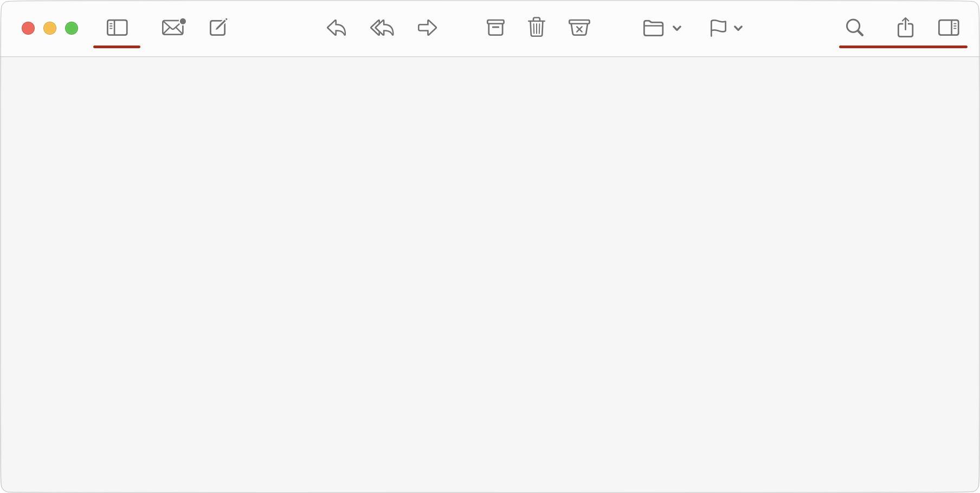Close the window with red button

[x=28, y=28]
